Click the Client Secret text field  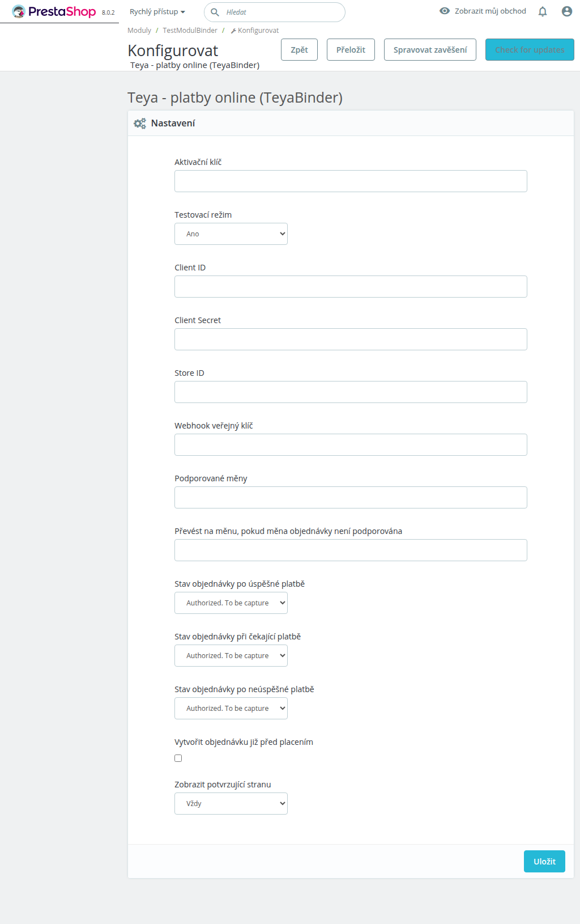[x=351, y=339]
